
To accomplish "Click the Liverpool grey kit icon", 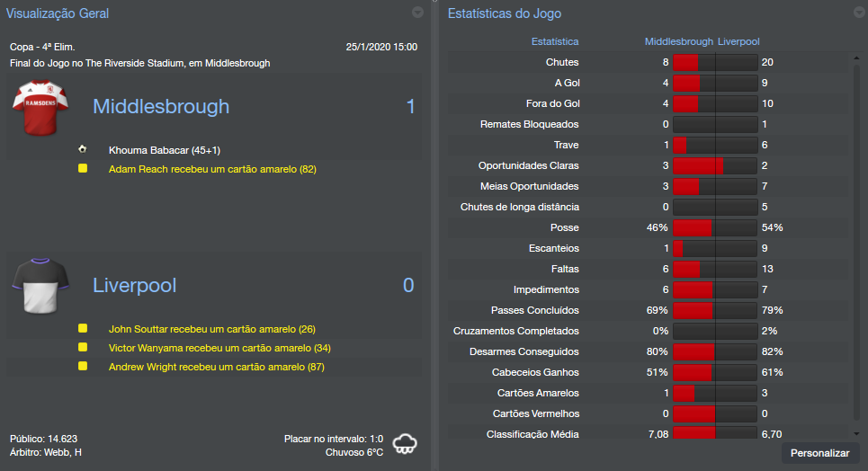I will point(35,285).
